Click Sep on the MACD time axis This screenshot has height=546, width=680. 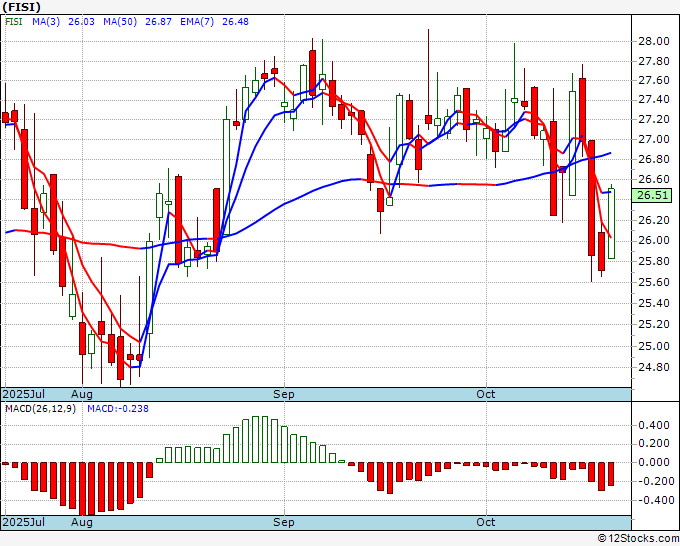coord(284,522)
